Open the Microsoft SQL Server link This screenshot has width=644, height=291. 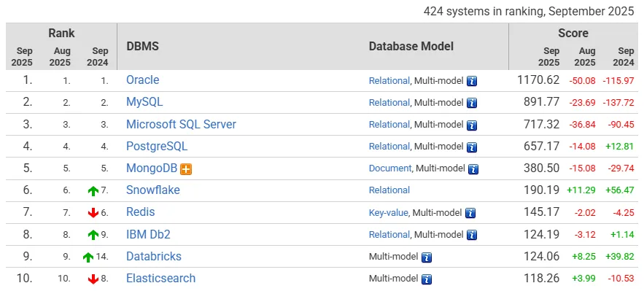[x=181, y=125]
